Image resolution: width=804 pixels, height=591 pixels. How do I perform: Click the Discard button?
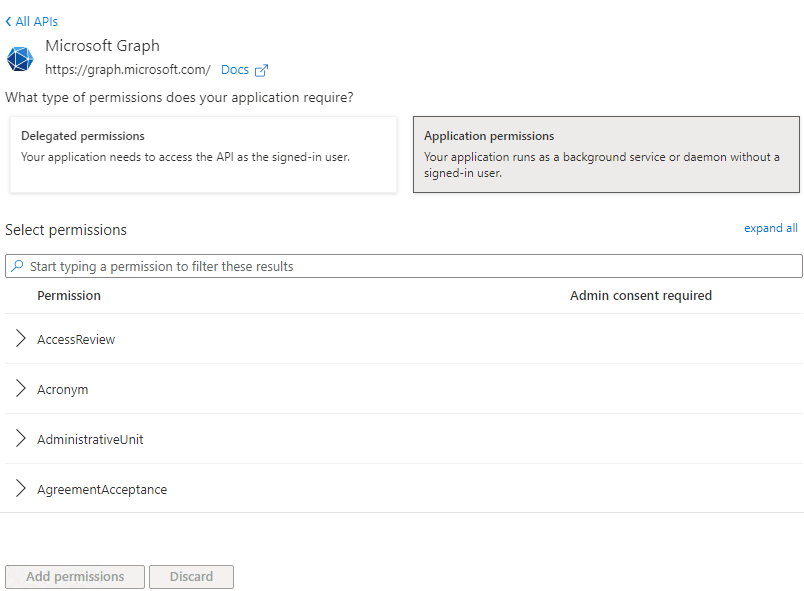[x=191, y=576]
